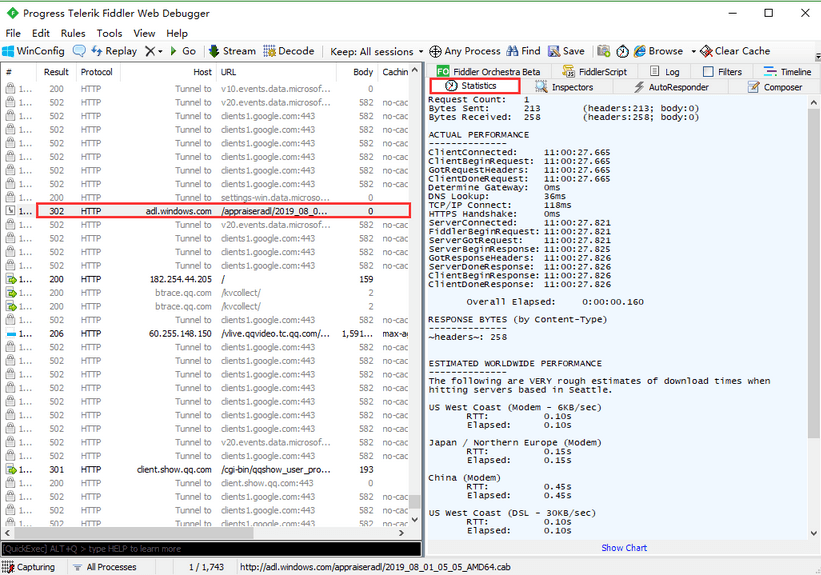Switch to the Inspectors tab
This screenshot has height=575, width=821.
tap(564, 87)
